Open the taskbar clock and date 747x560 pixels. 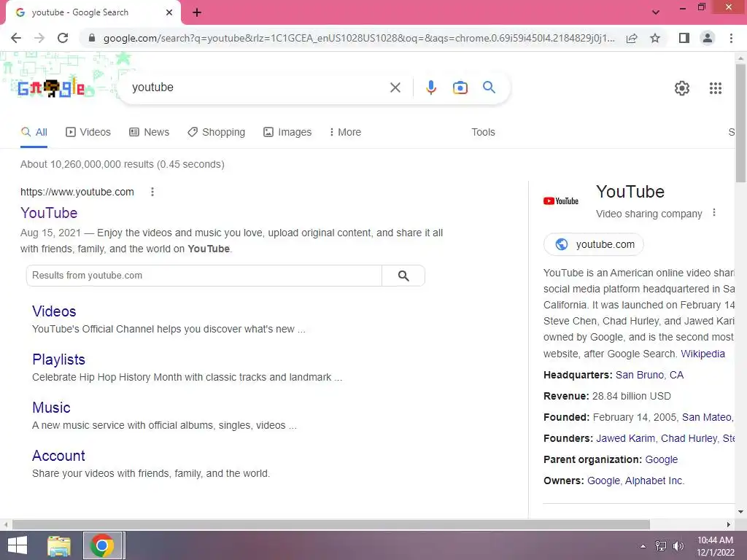click(715, 545)
